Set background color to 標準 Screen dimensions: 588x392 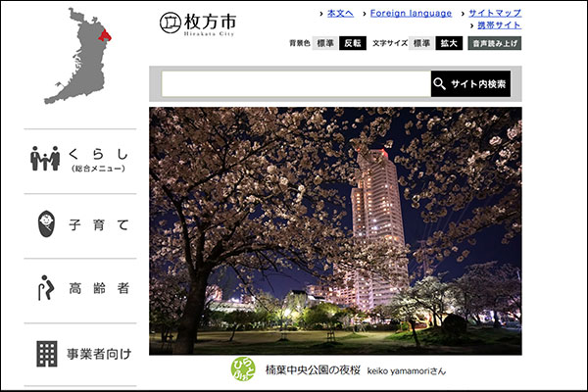click(x=324, y=44)
